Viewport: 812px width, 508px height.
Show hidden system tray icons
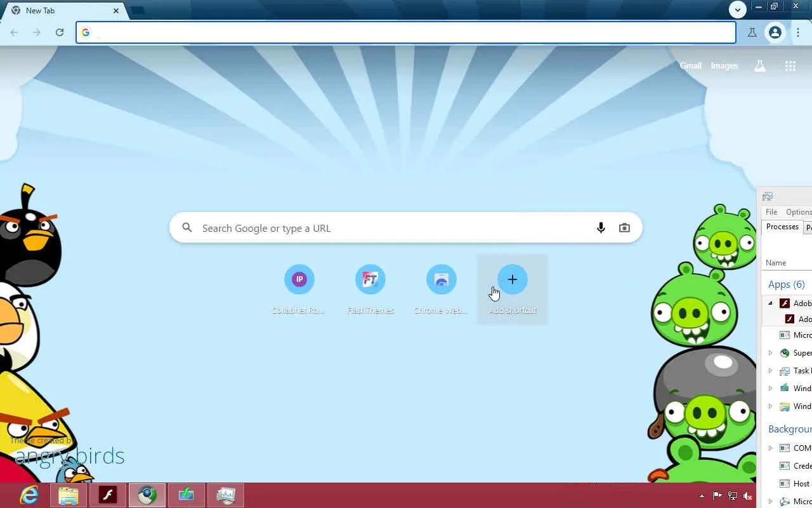click(x=702, y=496)
